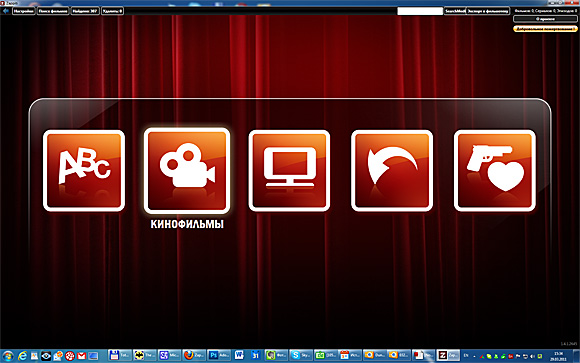This screenshot has height=363, width=580.
Task: Switch to Photoshop in the taskbar
Action: coord(219,355)
